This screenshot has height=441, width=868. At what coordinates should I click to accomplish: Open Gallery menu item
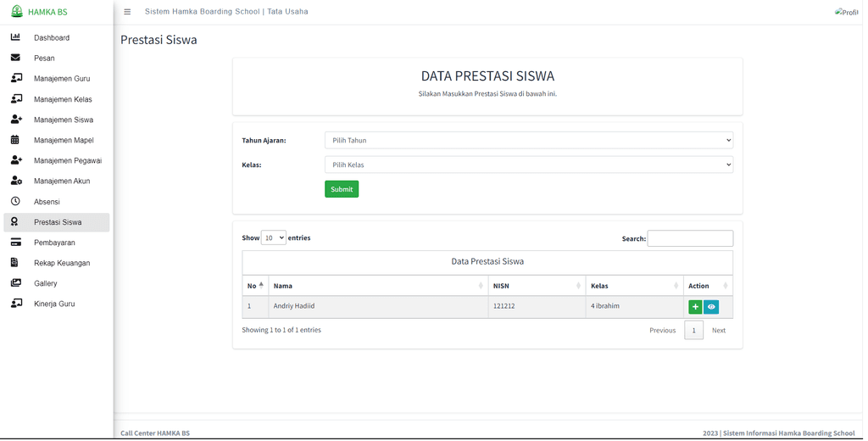click(x=57, y=283)
